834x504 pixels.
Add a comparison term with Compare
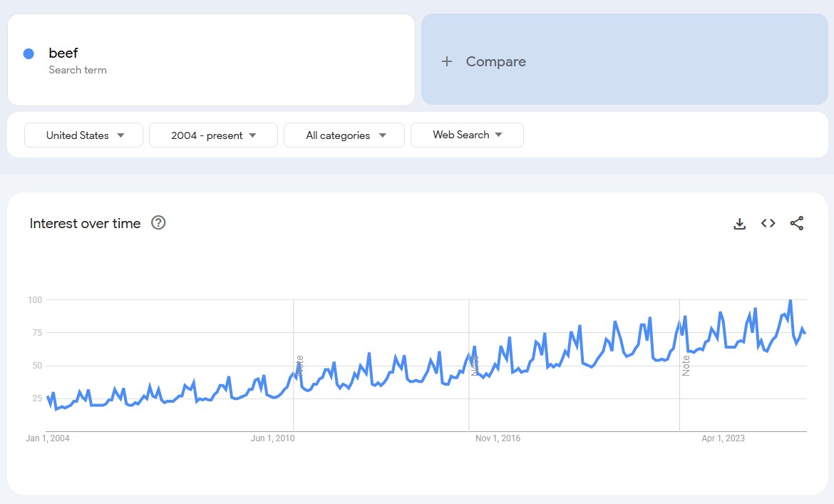[x=624, y=60]
